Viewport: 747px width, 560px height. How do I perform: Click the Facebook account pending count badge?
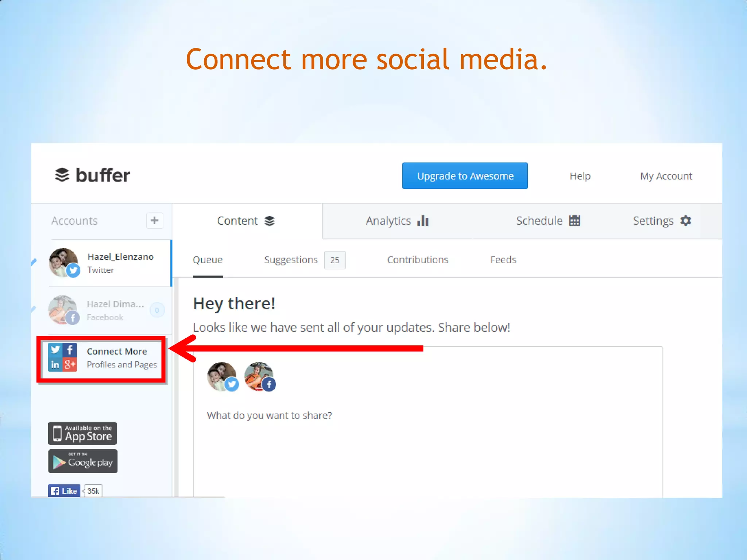157,310
